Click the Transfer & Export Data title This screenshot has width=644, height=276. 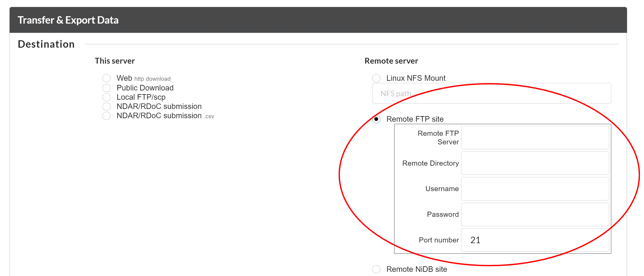[68, 20]
